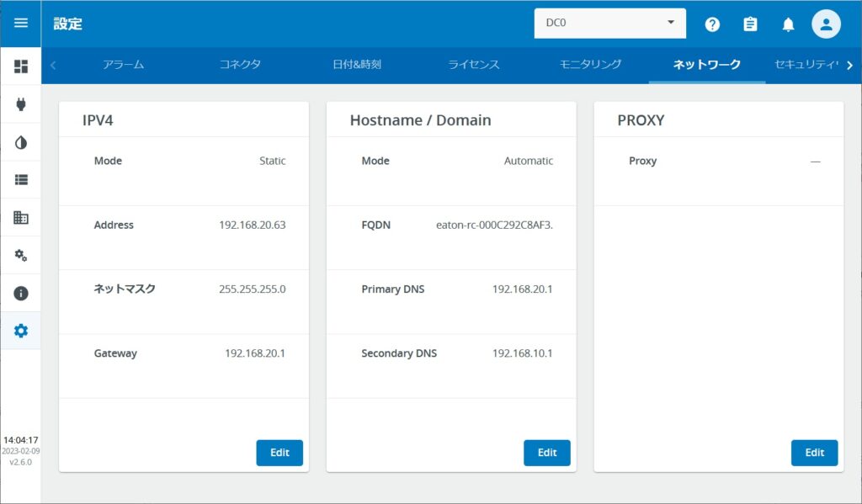Image resolution: width=862 pixels, height=504 pixels.
Task: Click Edit in the PROXY card
Action: [814, 453]
